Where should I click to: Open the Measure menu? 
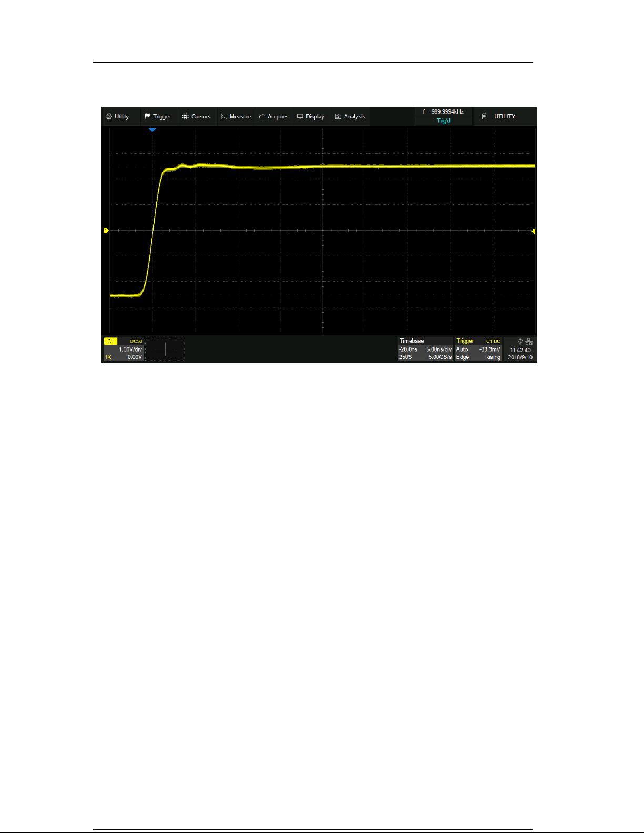[236, 117]
